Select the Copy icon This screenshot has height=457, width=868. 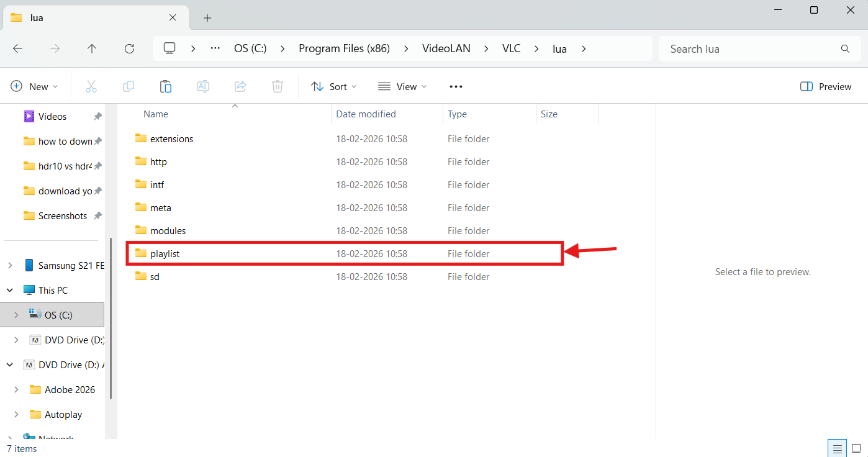coord(129,86)
